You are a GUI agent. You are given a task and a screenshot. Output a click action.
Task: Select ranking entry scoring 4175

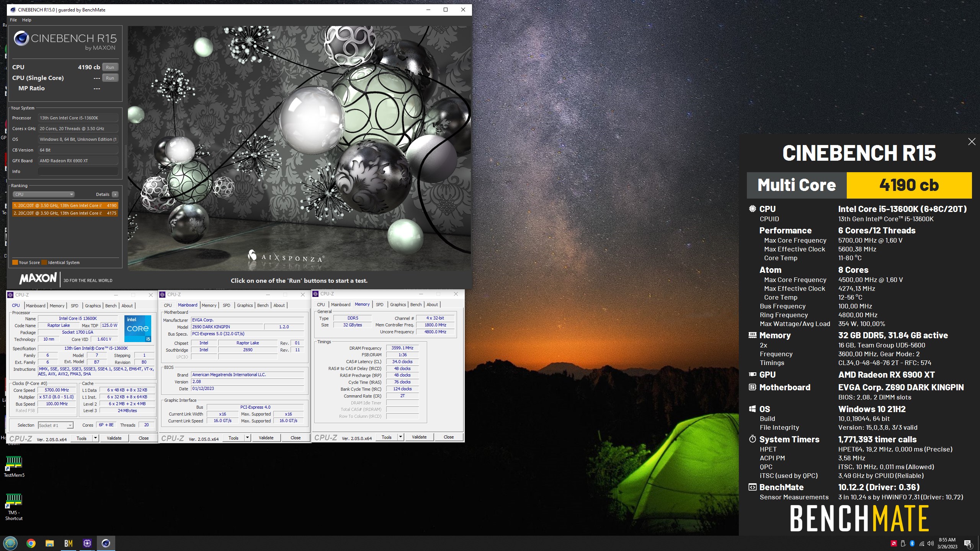pos(65,213)
